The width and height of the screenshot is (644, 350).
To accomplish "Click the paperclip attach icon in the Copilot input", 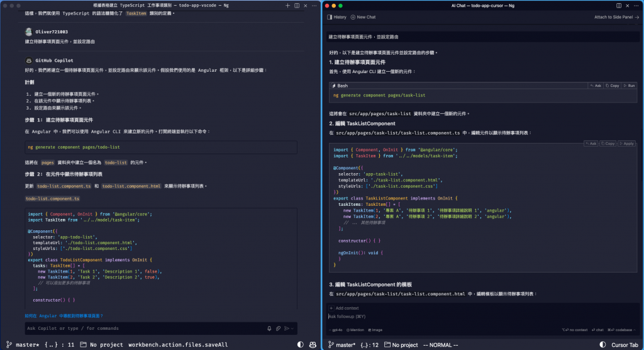I will click(x=278, y=328).
